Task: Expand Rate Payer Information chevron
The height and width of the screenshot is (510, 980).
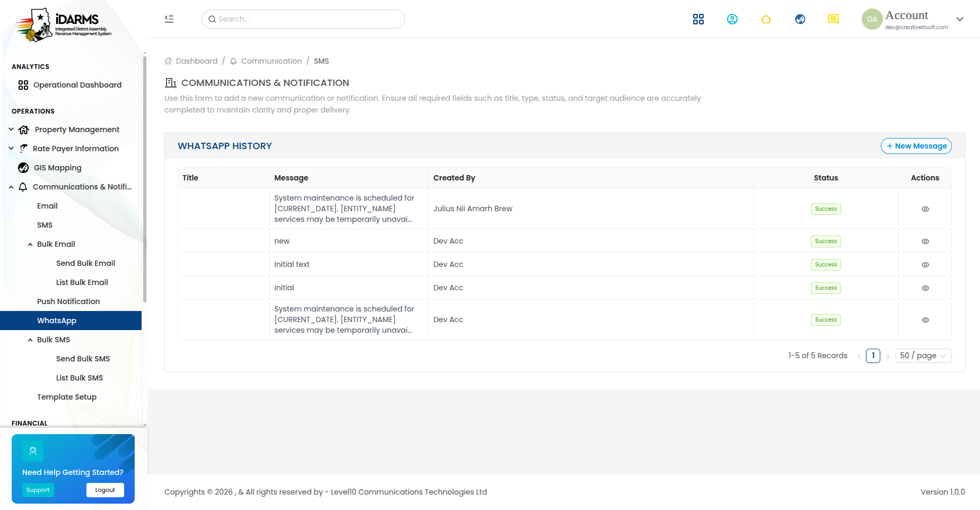Action: tap(11, 149)
